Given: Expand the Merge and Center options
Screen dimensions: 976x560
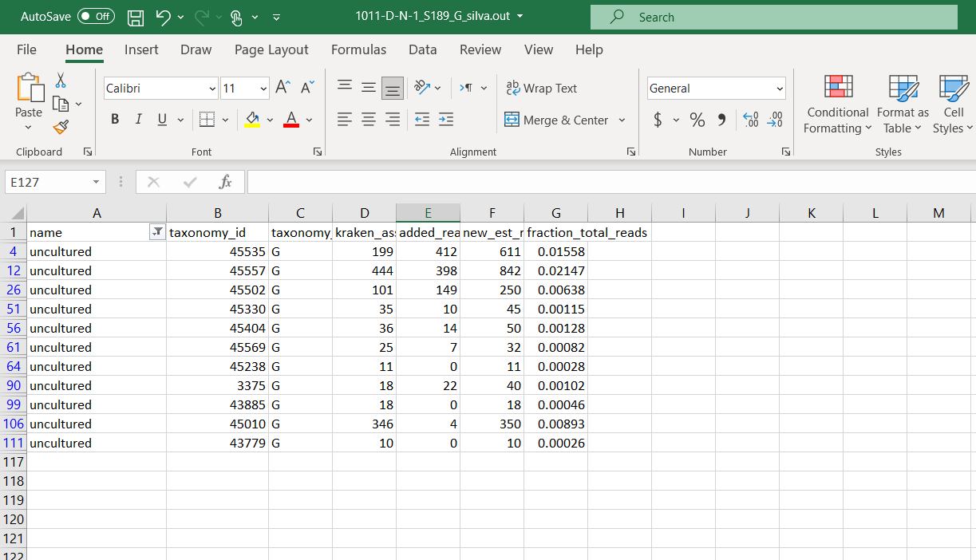Looking at the screenshot, I should (x=623, y=120).
